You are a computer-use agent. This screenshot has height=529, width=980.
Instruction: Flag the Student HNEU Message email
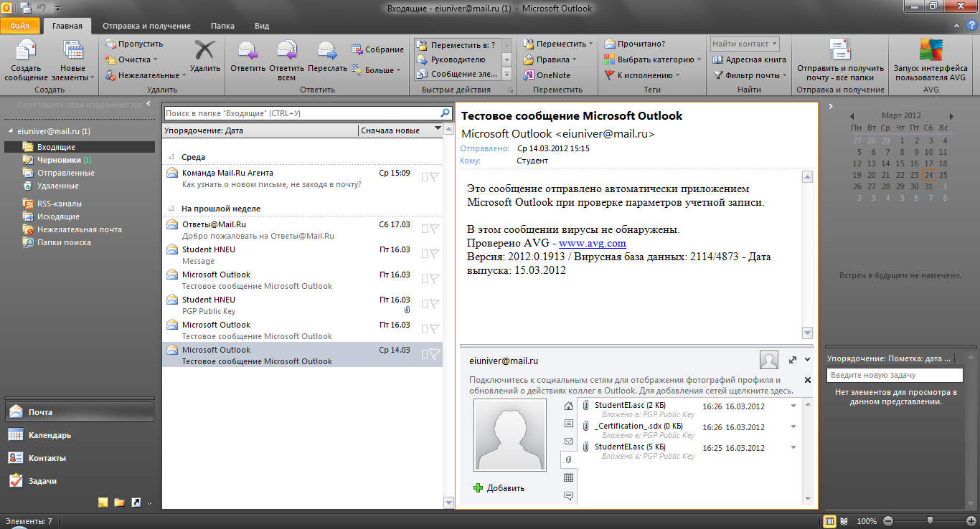pos(435,254)
